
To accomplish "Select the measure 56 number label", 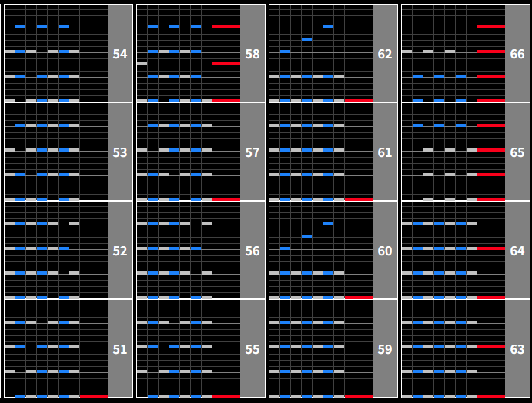I will (253, 251).
